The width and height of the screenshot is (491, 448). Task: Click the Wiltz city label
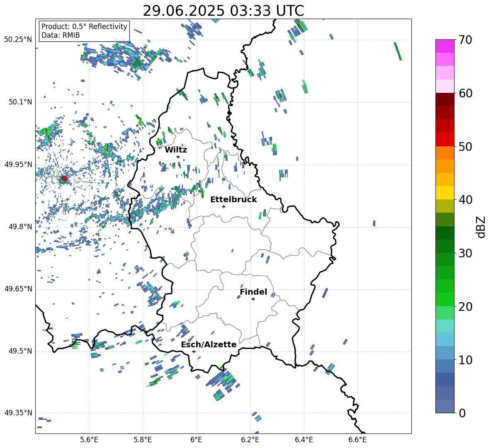(x=176, y=150)
